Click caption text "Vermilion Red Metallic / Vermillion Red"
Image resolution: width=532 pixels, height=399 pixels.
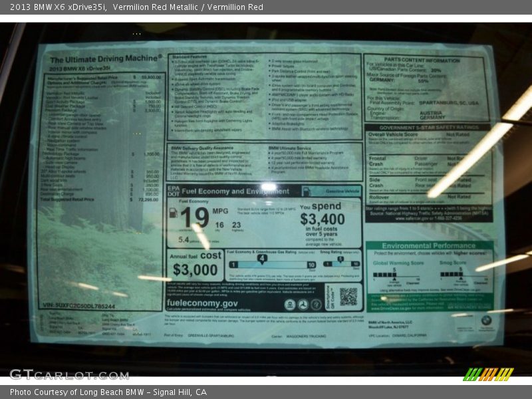[188, 7]
